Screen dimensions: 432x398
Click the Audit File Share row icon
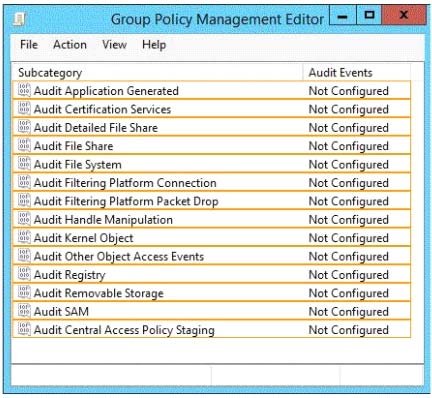(24, 145)
